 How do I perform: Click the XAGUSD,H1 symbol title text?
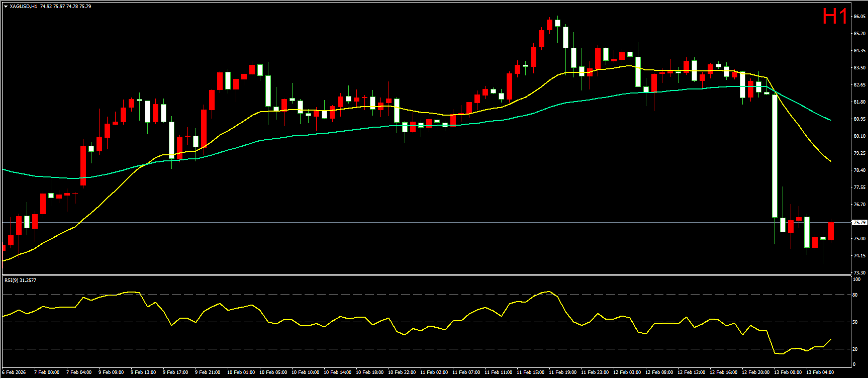click(23, 7)
